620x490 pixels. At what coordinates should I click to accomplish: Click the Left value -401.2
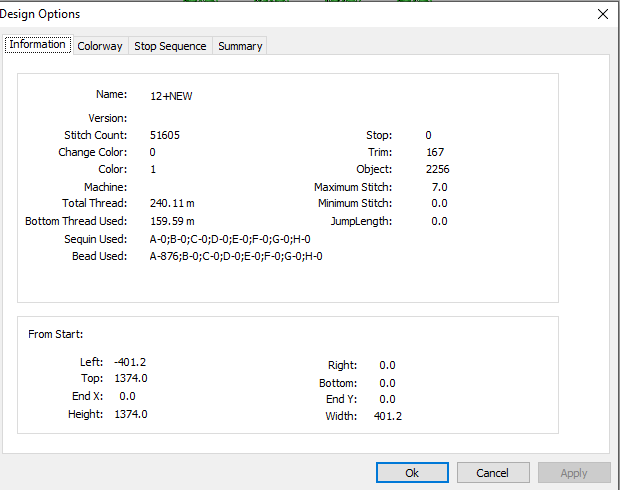(130, 362)
